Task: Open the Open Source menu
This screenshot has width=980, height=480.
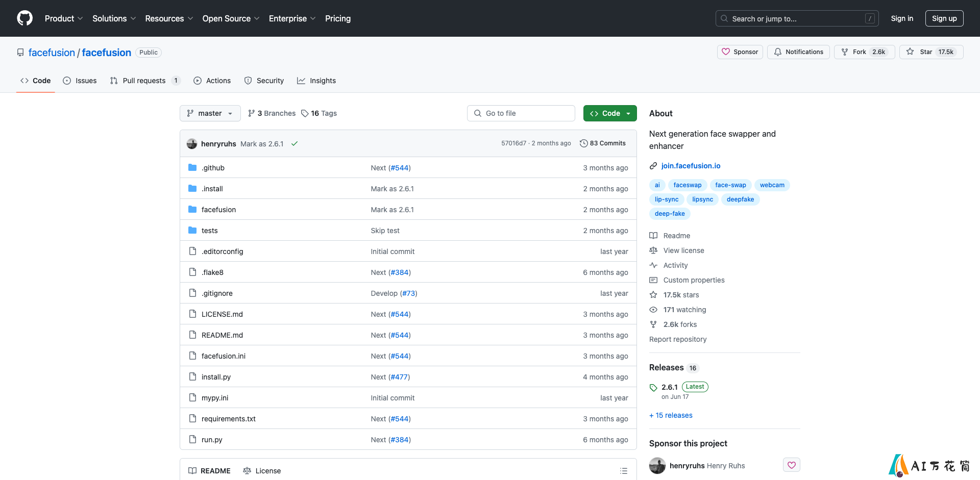Action: pyautogui.click(x=231, y=18)
